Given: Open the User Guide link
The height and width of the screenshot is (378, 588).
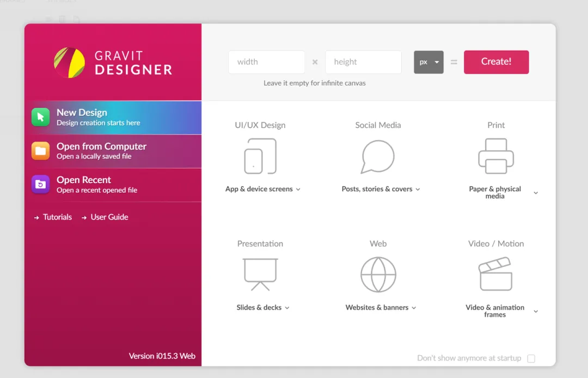Looking at the screenshot, I should (x=109, y=217).
